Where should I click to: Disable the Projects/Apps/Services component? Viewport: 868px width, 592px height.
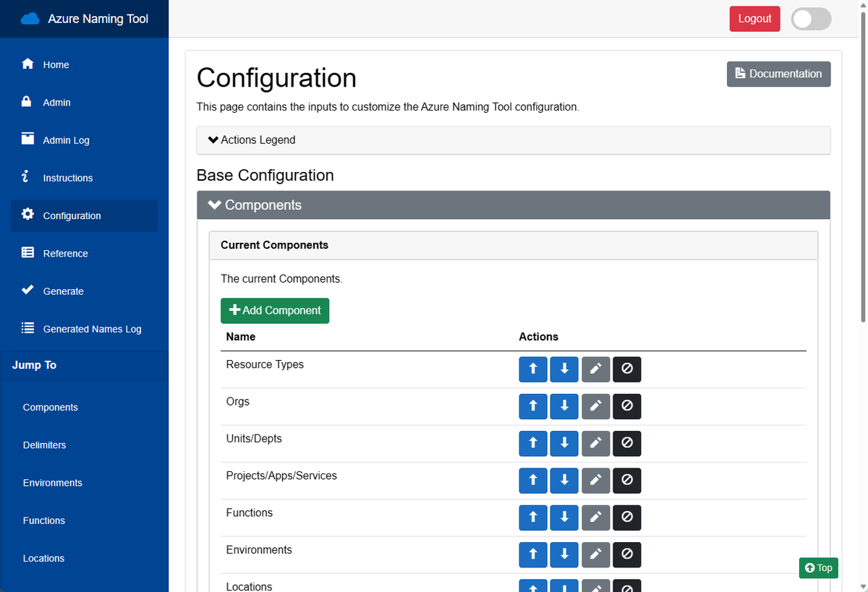tap(627, 480)
